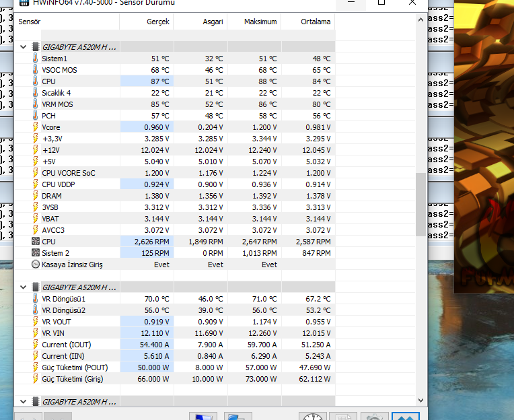Click the PCH average value 56 °C
The image size is (514, 420).
coord(322,116)
